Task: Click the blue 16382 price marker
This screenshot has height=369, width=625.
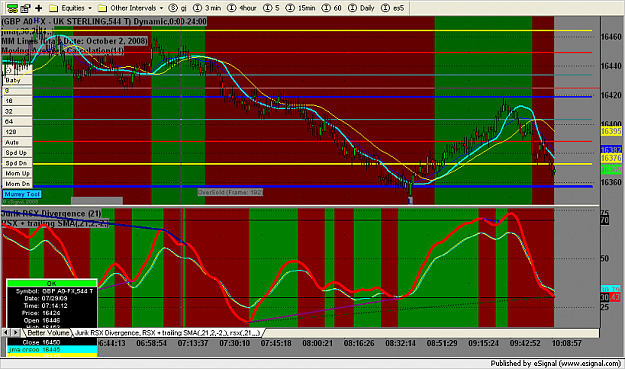Action: click(611, 150)
